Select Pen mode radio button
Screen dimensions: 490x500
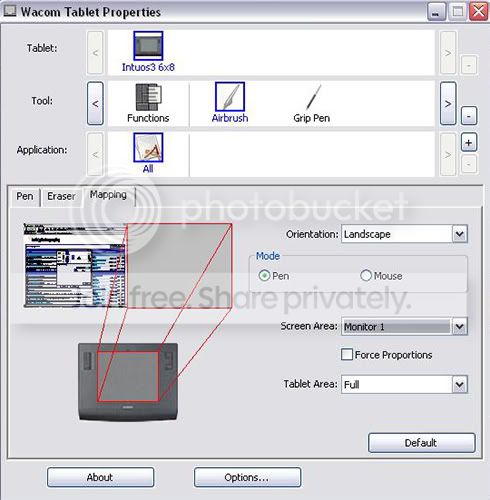coord(264,276)
